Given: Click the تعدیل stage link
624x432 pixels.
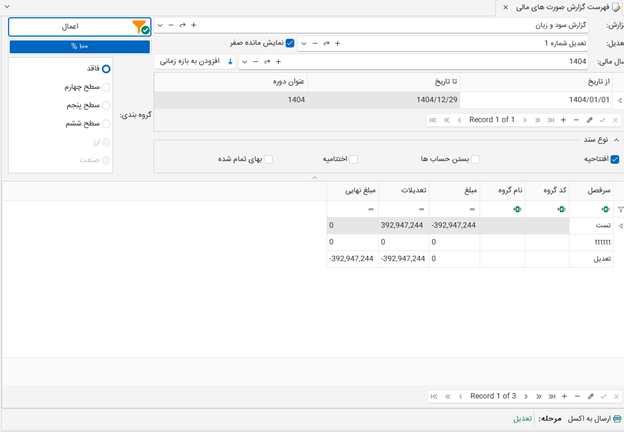Looking at the screenshot, I should click(523, 419).
